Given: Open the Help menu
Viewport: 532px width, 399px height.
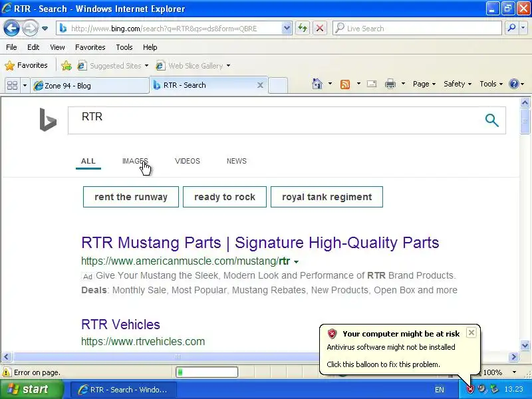Looking at the screenshot, I should point(150,47).
